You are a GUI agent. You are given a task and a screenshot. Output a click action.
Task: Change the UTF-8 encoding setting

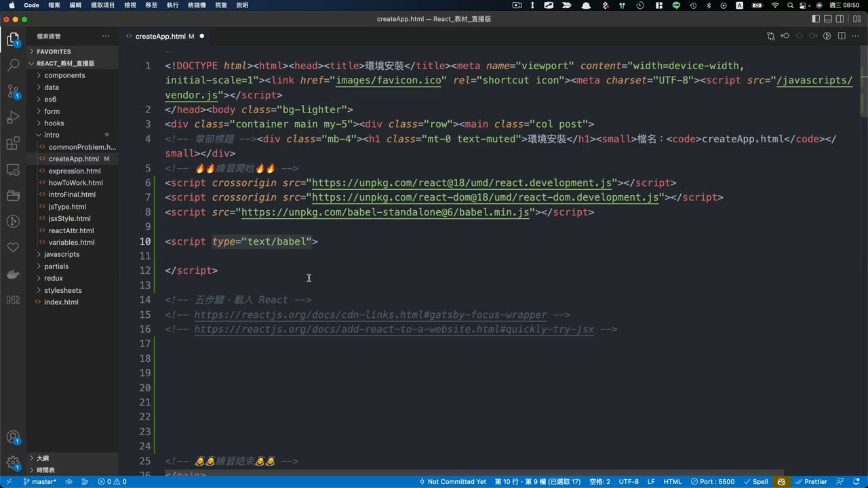coord(629,482)
